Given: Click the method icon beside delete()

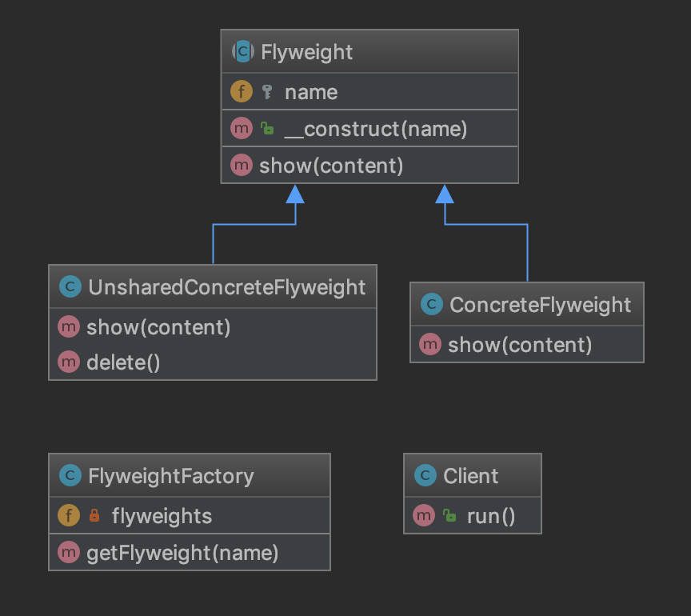Looking at the screenshot, I should click(69, 362).
